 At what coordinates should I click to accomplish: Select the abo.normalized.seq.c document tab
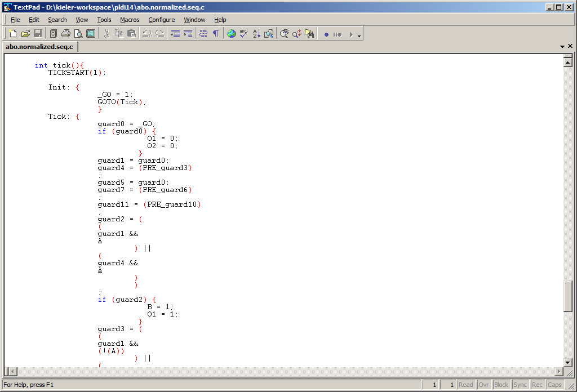[39, 47]
